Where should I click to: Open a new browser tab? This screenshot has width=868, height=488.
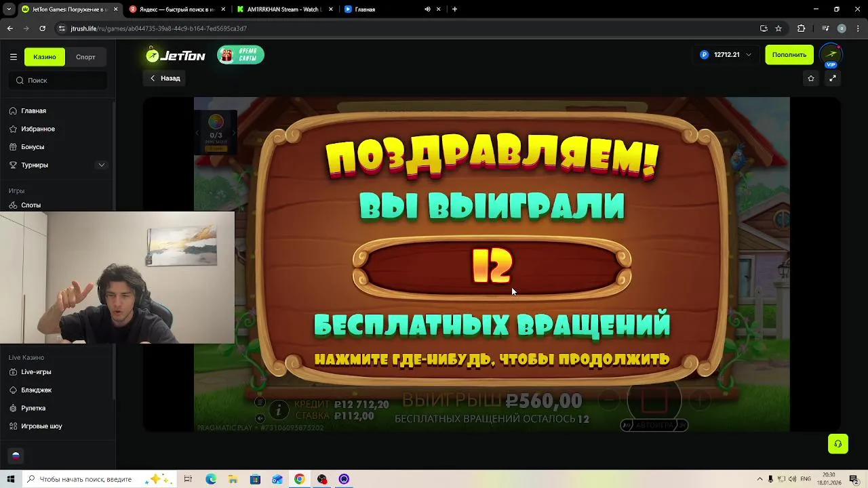point(454,9)
